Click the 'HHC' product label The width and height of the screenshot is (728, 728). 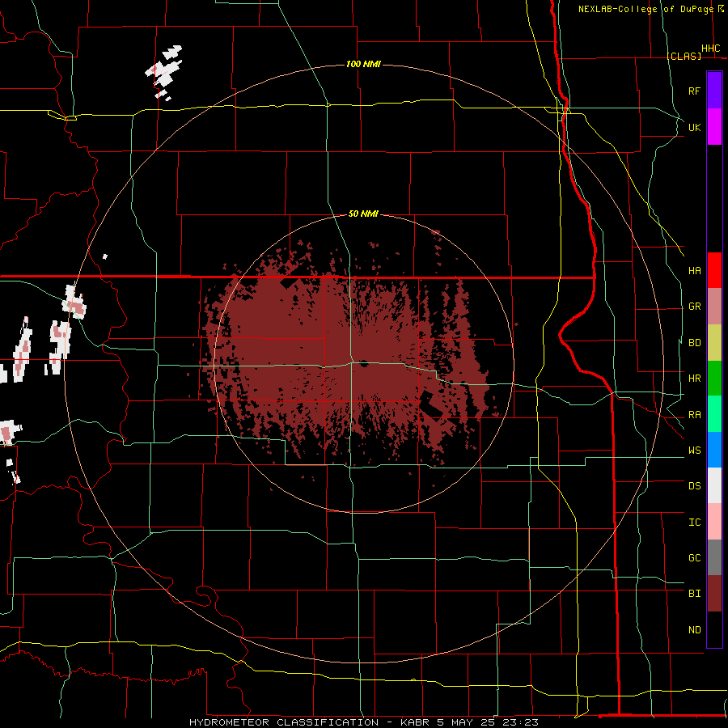[x=710, y=49]
